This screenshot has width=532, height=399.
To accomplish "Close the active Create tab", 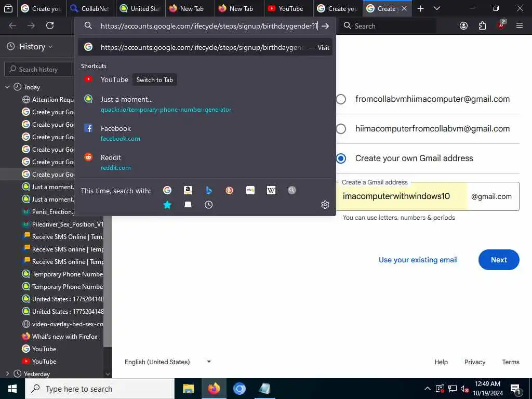I will click(x=404, y=9).
